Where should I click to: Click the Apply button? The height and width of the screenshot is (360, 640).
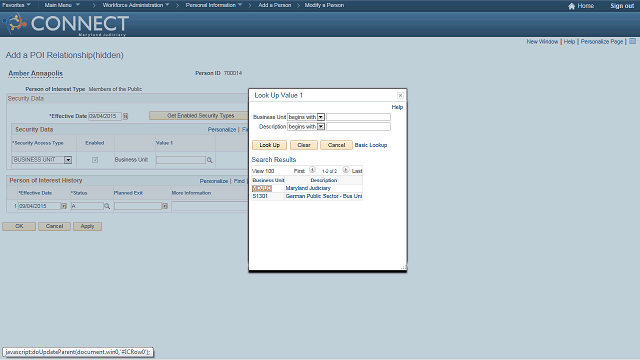point(87,226)
